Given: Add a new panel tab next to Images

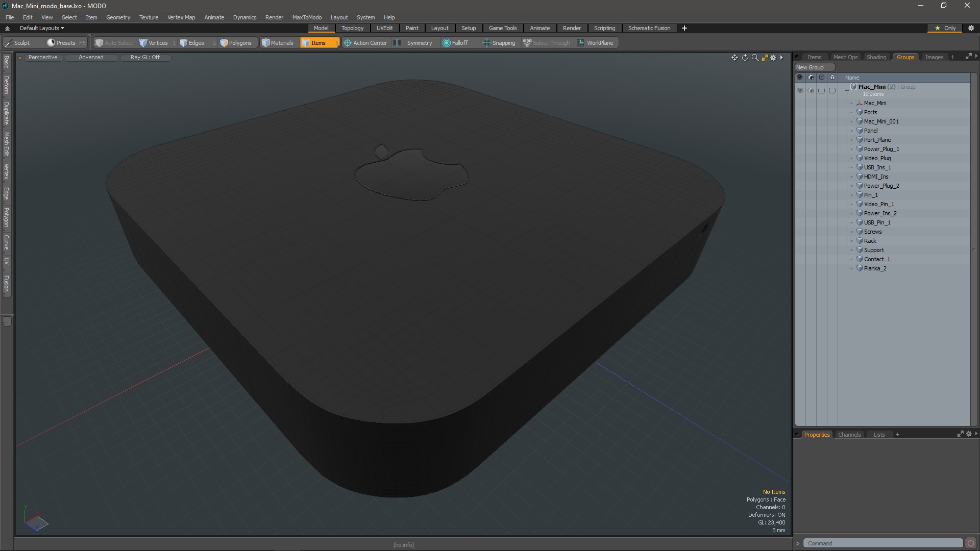Looking at the screenshot, I should point(952,57).
